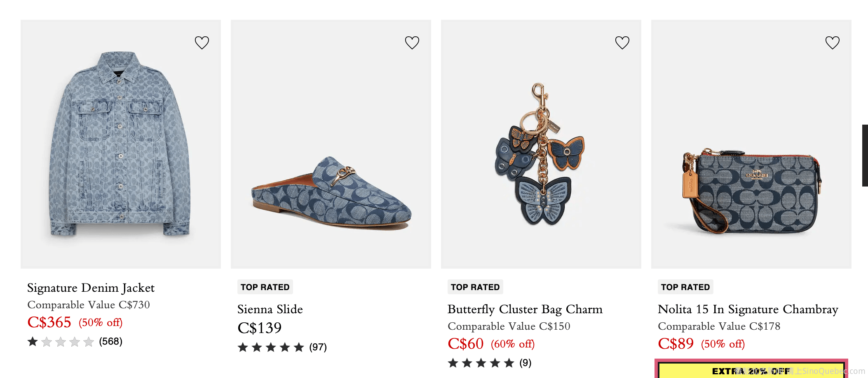Click the page scrollbar on the right edge
Viewport: 868px width, 378px height.
click(865, 155)
